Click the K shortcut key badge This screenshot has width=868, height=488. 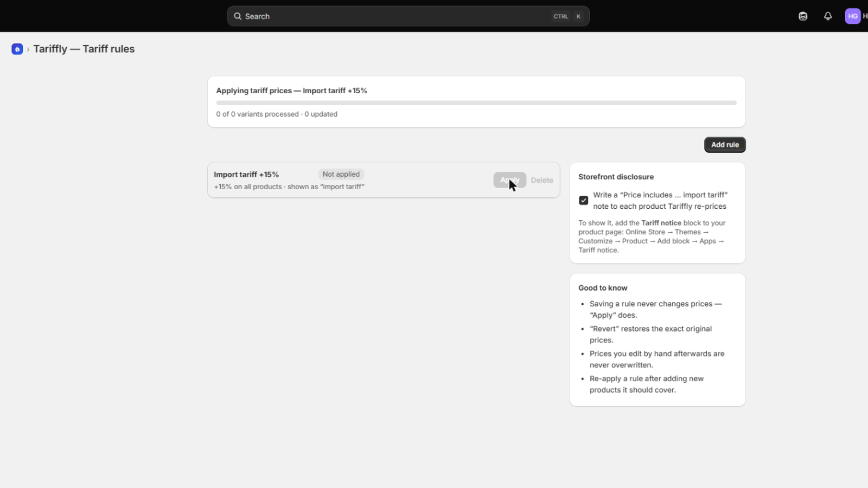[578, 16]
